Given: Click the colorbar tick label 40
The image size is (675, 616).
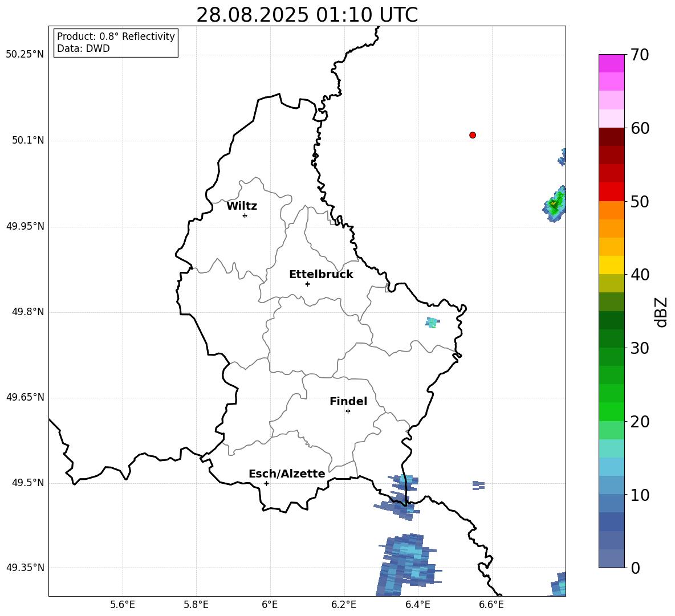Looking at the screenshot, I should point(640,275).
